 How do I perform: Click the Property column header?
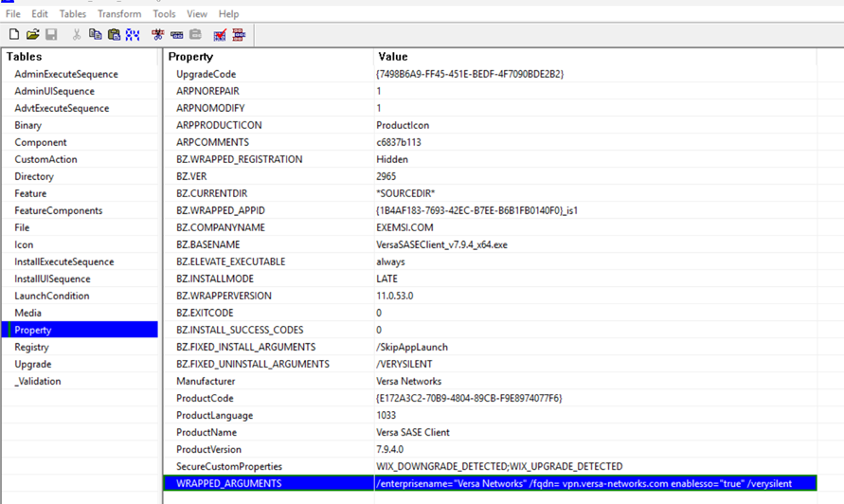[x=269, y=57]
